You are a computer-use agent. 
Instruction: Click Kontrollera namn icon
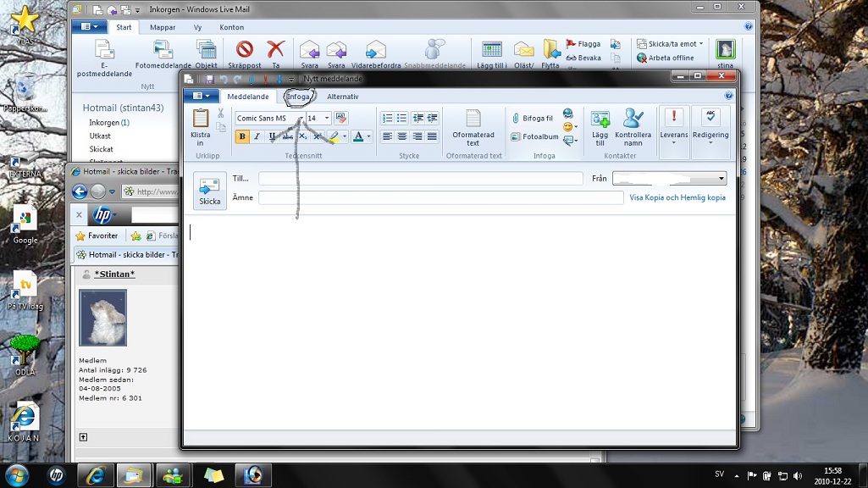pyautogui.click(x=633, y=119)
